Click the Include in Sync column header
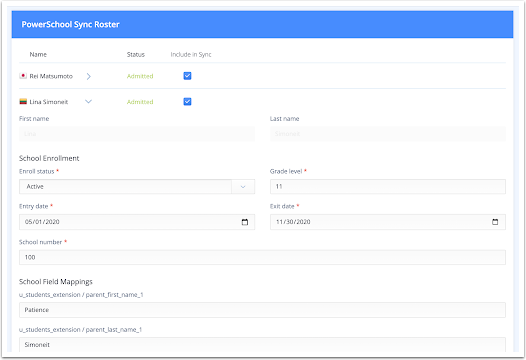This screenshot has height=360, width=526. pyautogui.click(x=191, y=54)
